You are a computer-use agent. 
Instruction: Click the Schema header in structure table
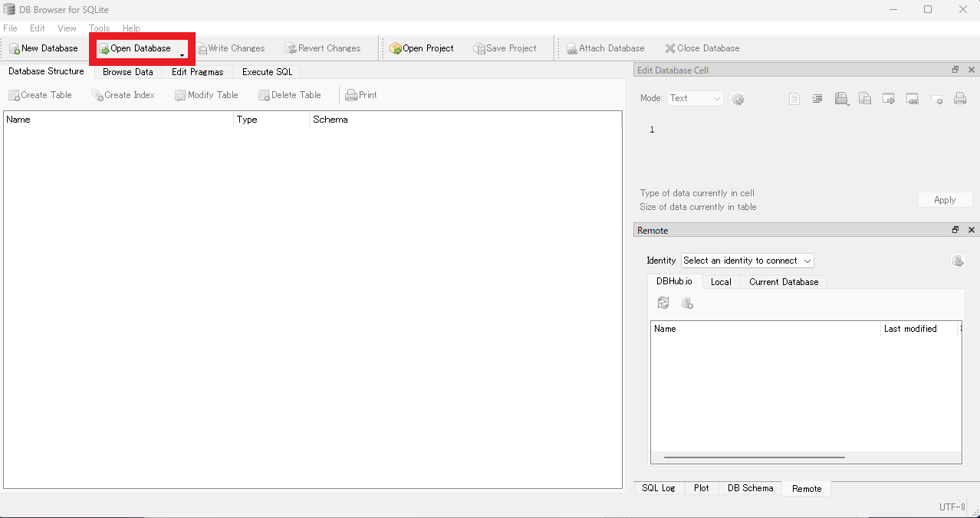pyautogui.click(x=465, y=120)
